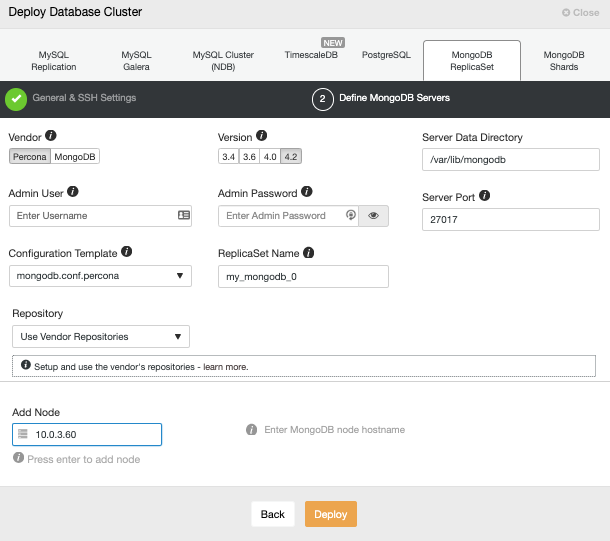Click info icon beside Enter MongoDB node hostname
The image size is (610, 541).
[251, 429]
